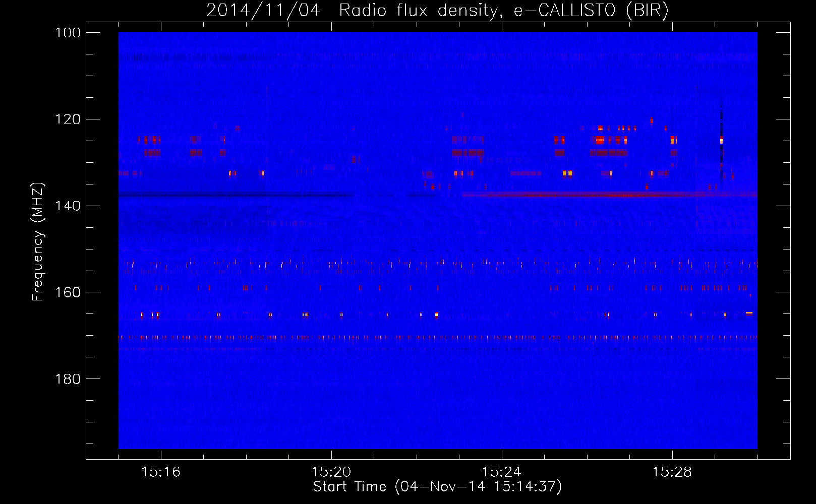Click the time tick label '15:24'
The height and width of the screenshot is (504, 816).
point(502,472)
